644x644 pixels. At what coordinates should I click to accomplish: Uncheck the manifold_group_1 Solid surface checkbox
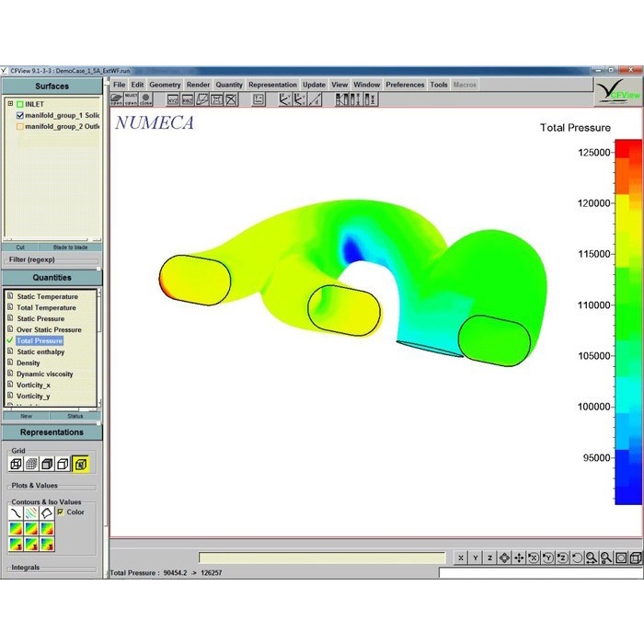pyautogui.click(x=20, y=115)
